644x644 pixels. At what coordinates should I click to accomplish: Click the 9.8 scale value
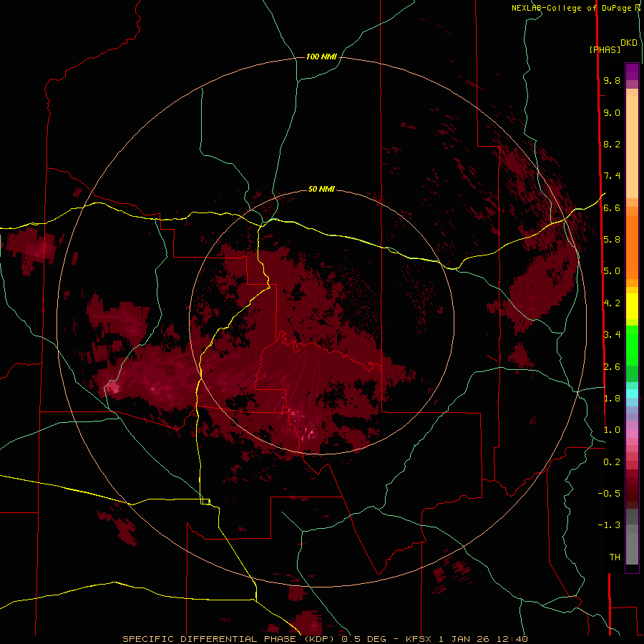click(612, 80)
